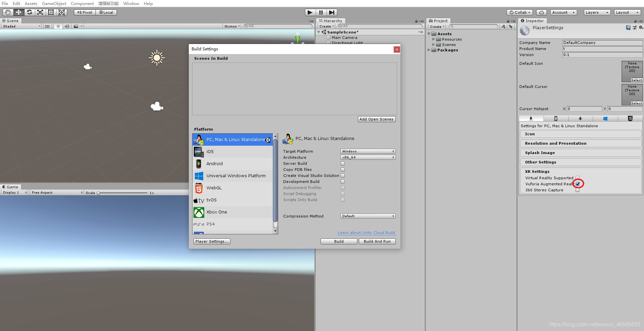Select the iOS platform
This screenshot has width=644, height=331.
(x=232, y=151)
